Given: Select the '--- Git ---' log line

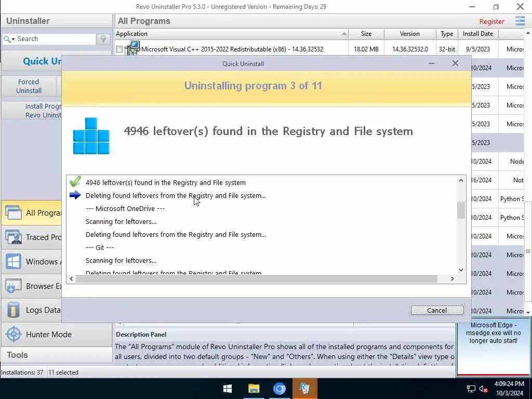Looking at the screenshot, I should (100, 248).
